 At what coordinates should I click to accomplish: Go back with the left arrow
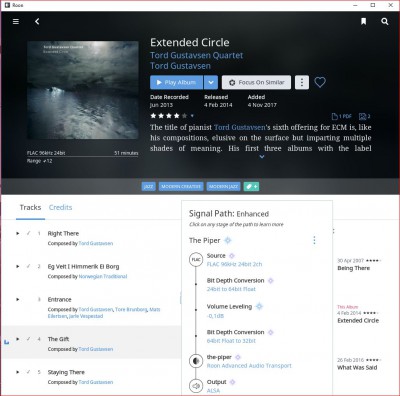(x=37, y=22)
